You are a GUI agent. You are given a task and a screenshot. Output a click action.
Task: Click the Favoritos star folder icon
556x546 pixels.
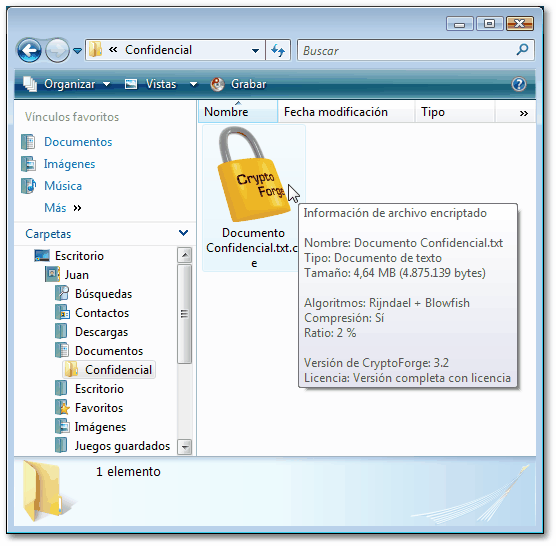point(62,408)
